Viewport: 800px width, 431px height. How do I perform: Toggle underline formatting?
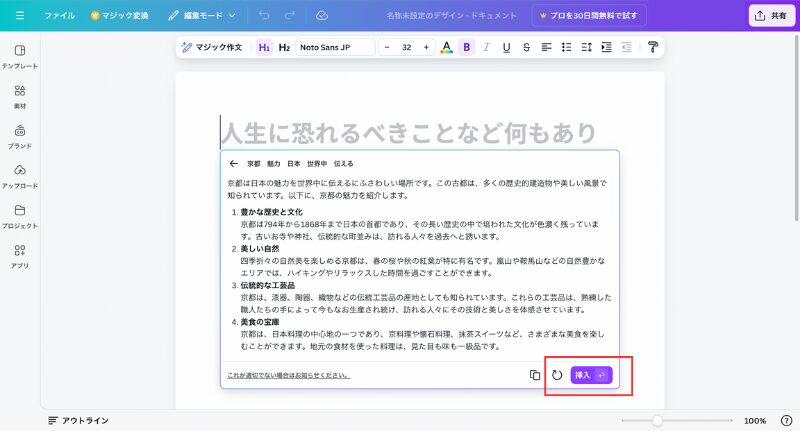click(506, 47)
